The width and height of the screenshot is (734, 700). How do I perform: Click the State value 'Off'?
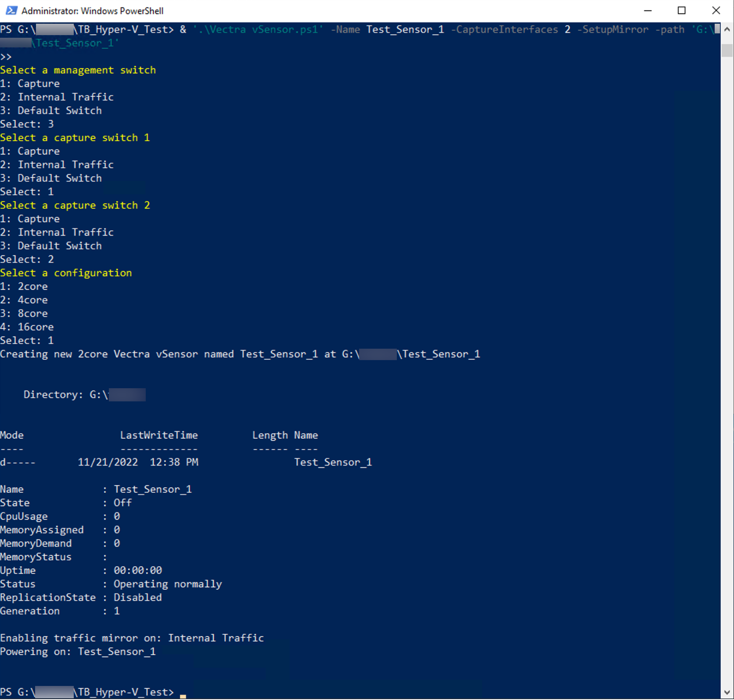[x=122, y=503]
